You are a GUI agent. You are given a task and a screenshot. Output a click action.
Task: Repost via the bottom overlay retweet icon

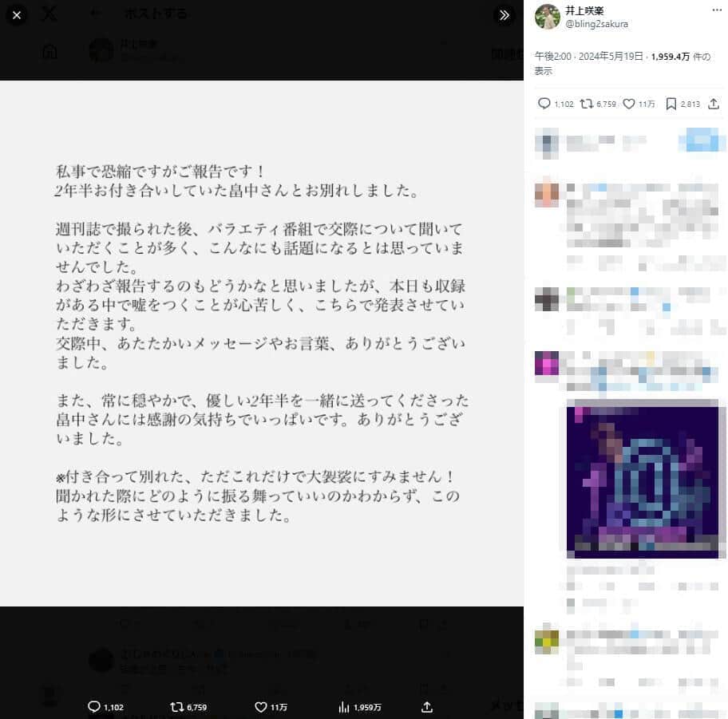pos(178,706)
